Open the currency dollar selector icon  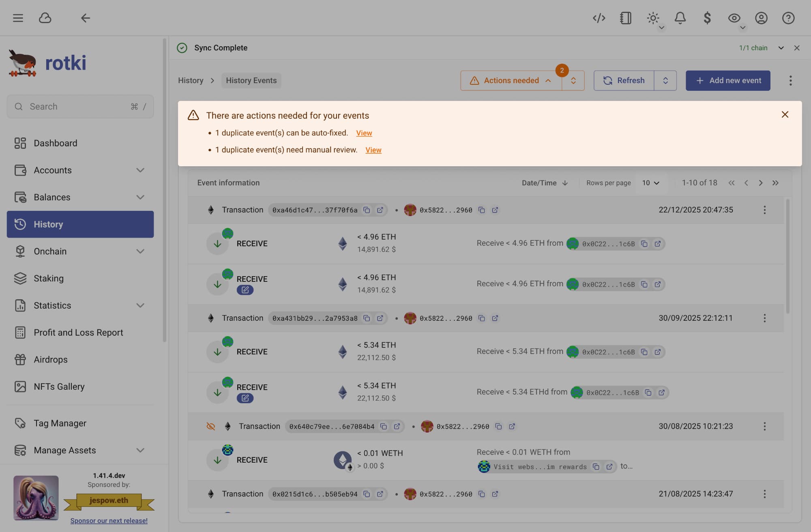click(x=707, y=18)
